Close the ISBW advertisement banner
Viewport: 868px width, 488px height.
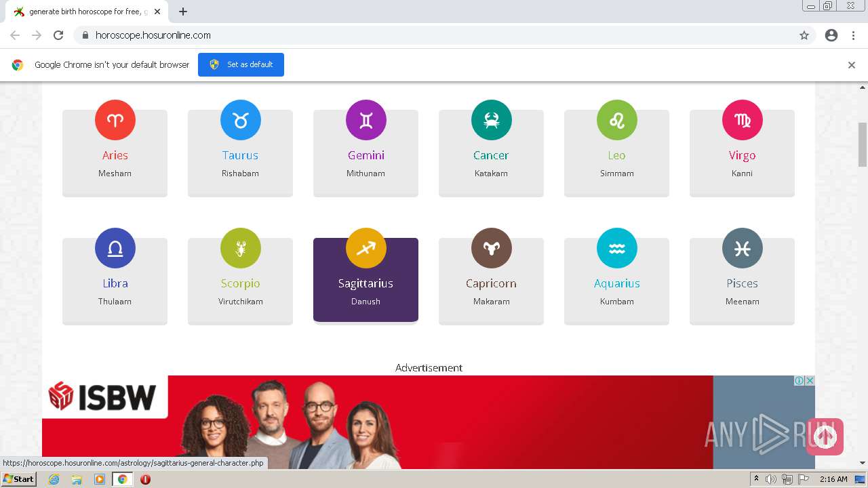point(810,381)
